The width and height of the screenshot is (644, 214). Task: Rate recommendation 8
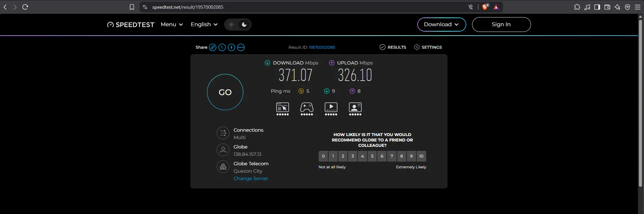point(401,156)
